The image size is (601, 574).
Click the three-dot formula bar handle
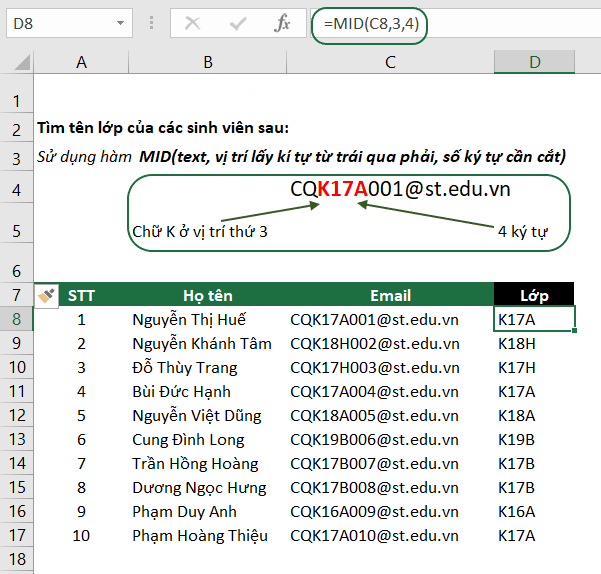pyautogui.click(x=151, y=23)
